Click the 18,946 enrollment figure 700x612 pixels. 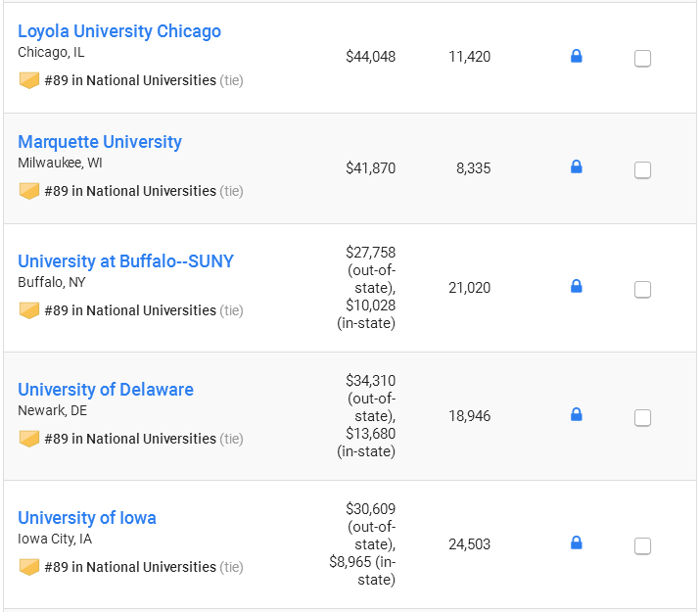pos(469,416)
